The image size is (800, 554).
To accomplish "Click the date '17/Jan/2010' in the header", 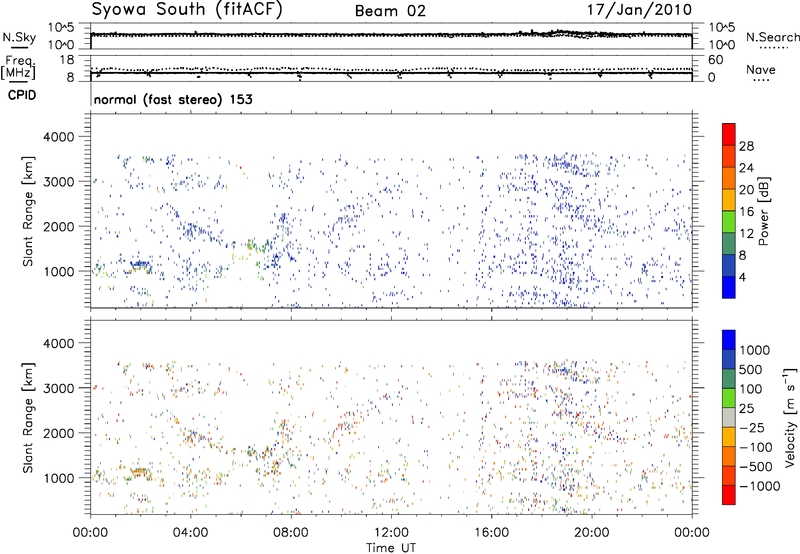I will pyautogui.click(x=639, y=9).
